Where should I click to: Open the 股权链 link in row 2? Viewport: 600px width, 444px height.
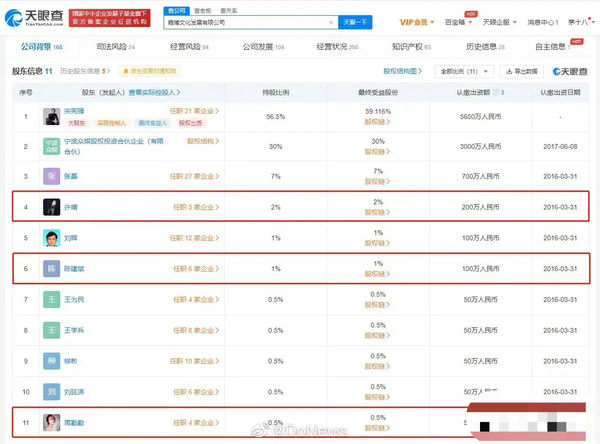[x=377, y=152]
